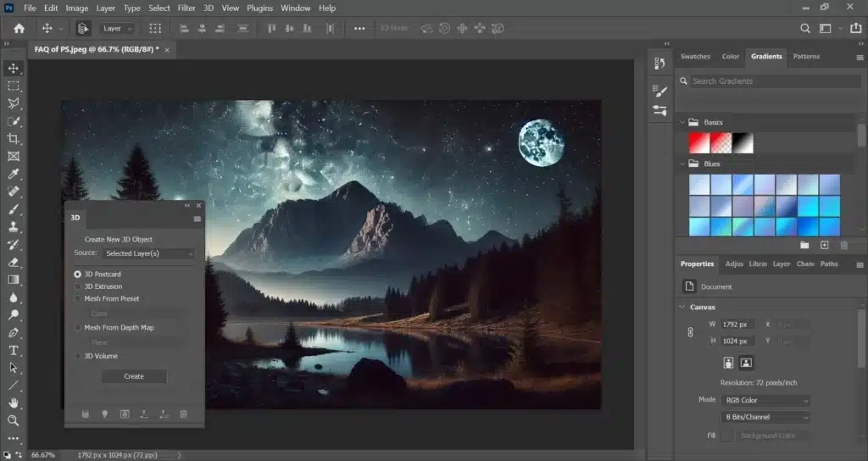Select the History Brush tool
This screenshot has height=461, width=868.
tap(14, 245)
